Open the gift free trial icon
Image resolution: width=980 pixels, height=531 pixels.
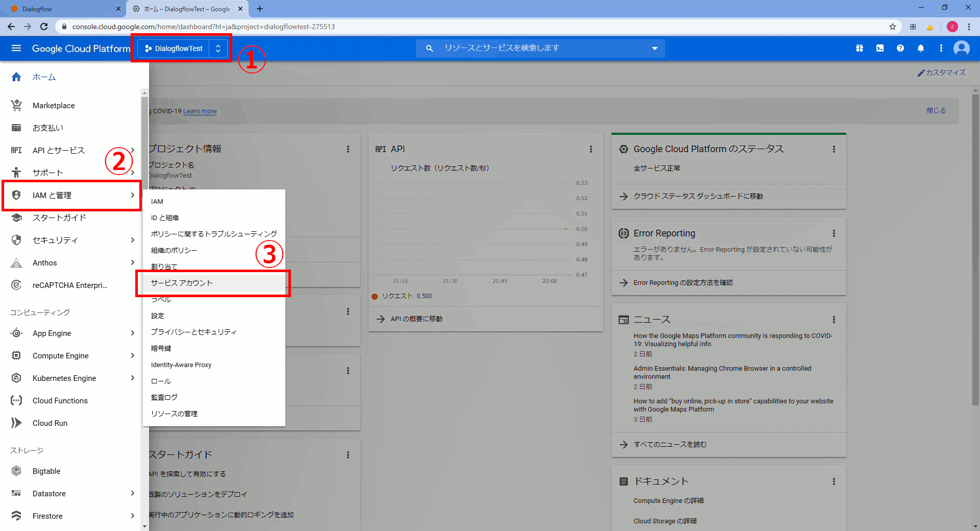[x=860, y=48]
